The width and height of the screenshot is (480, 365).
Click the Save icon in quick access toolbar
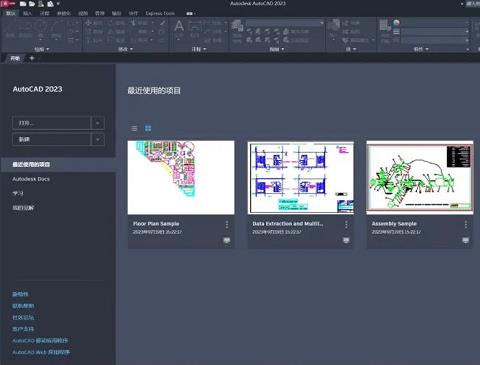tap(41, 4)
